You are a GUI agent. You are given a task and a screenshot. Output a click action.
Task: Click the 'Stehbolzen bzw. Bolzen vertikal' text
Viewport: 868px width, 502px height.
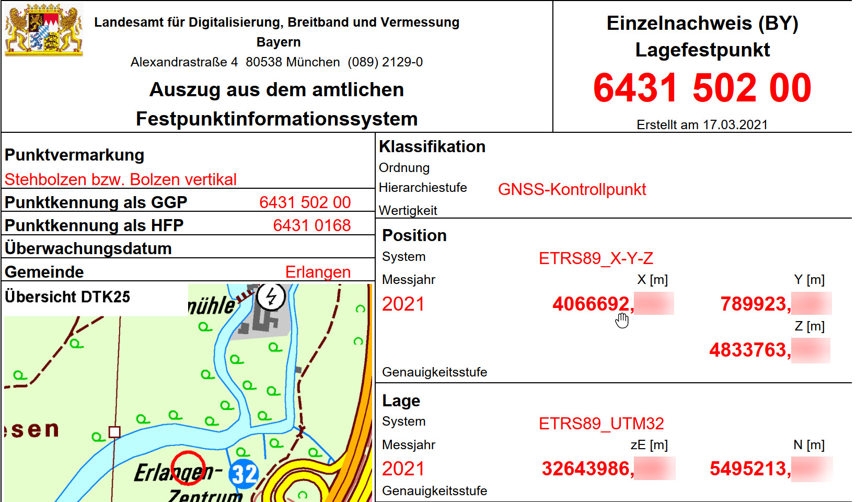point(121,179)
